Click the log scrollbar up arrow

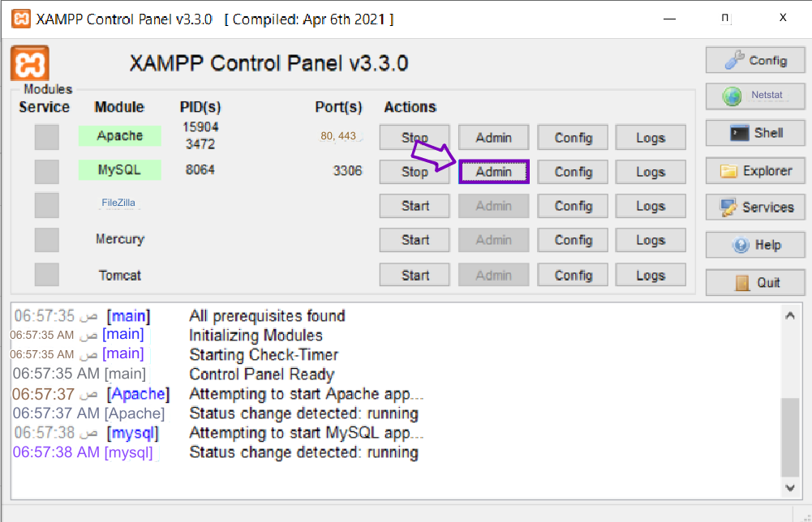click(x=790, y=315)
